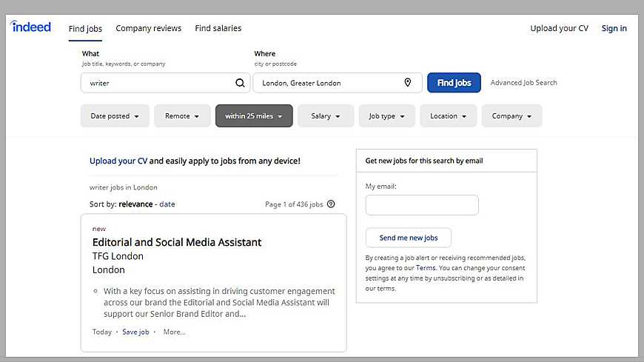This screenshot has width=644, height=362.
Task: Click the magnifying glass search icon
Action: point(240,83)
